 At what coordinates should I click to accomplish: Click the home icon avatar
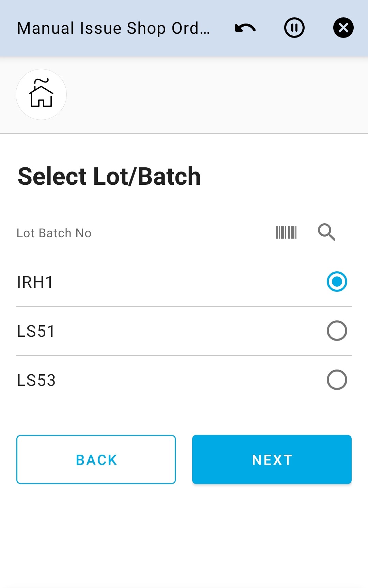[41, 94]
